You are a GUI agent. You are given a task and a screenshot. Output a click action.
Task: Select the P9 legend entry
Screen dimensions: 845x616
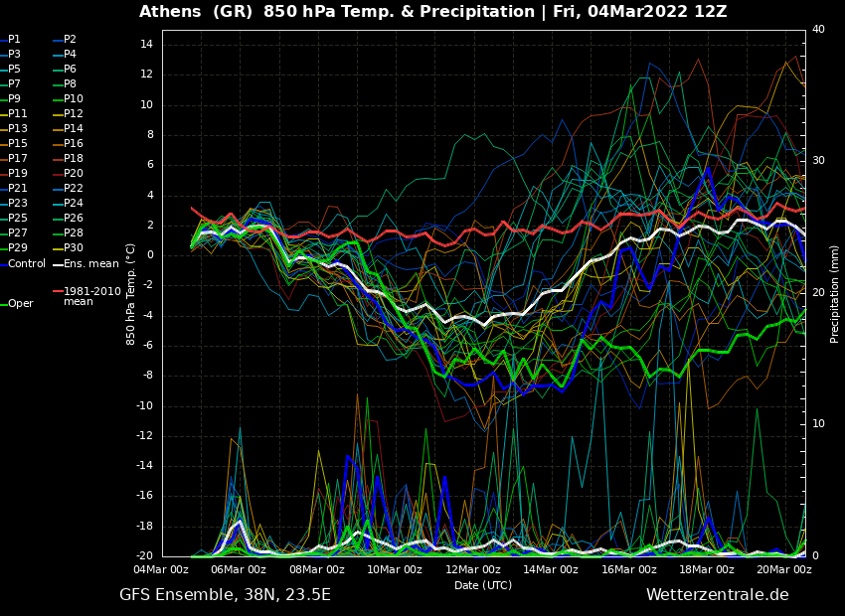point(14,99)
